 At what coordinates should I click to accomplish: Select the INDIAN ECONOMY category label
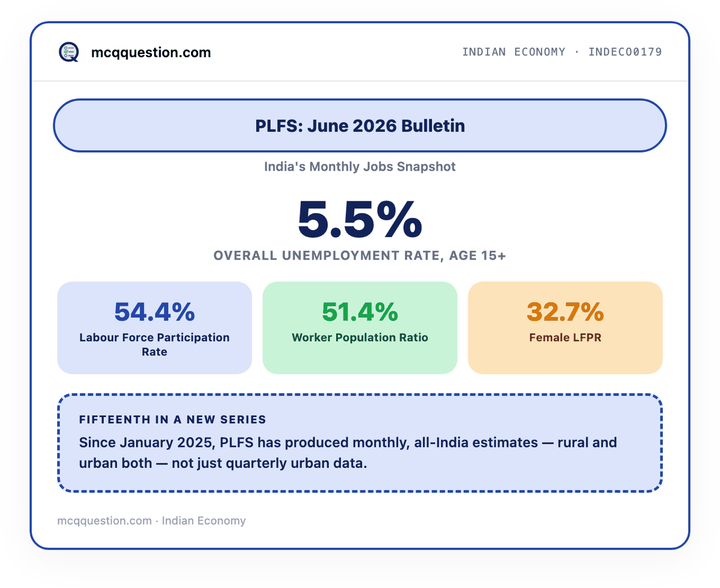(x=514, y=52)
